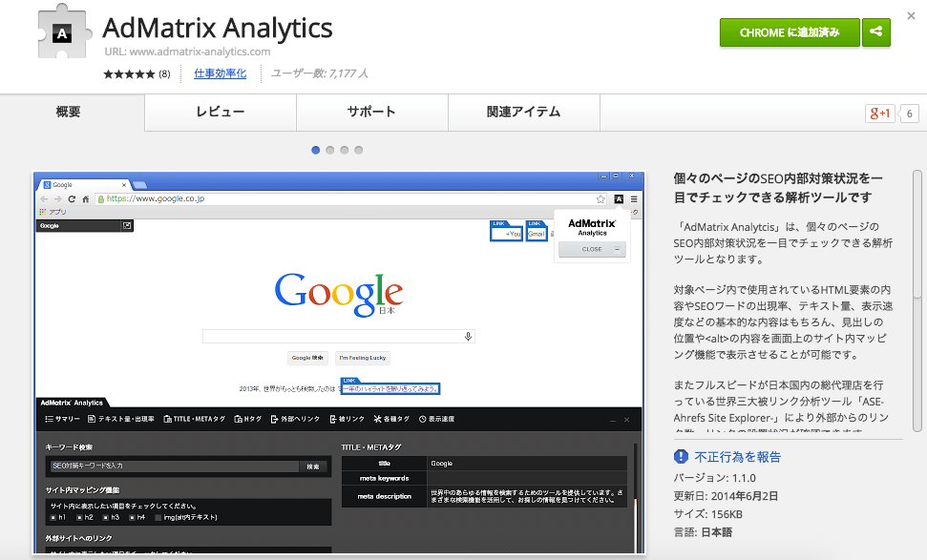Open the Hタグ panel tab
The width and height of the screenshot is (927, 560).
(x=247, y=419)
